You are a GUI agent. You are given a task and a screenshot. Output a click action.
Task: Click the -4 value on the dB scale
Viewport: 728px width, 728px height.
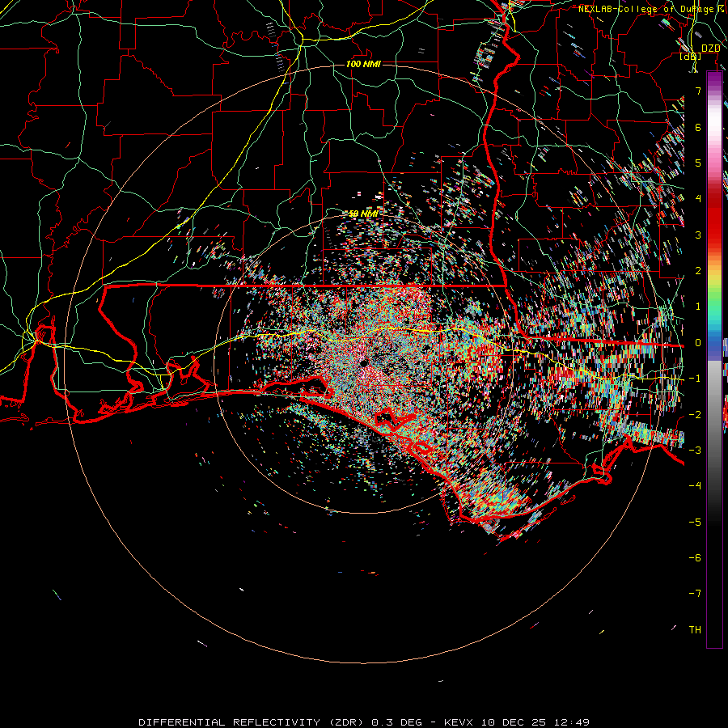pyautogui.click(x=695, y=485)
